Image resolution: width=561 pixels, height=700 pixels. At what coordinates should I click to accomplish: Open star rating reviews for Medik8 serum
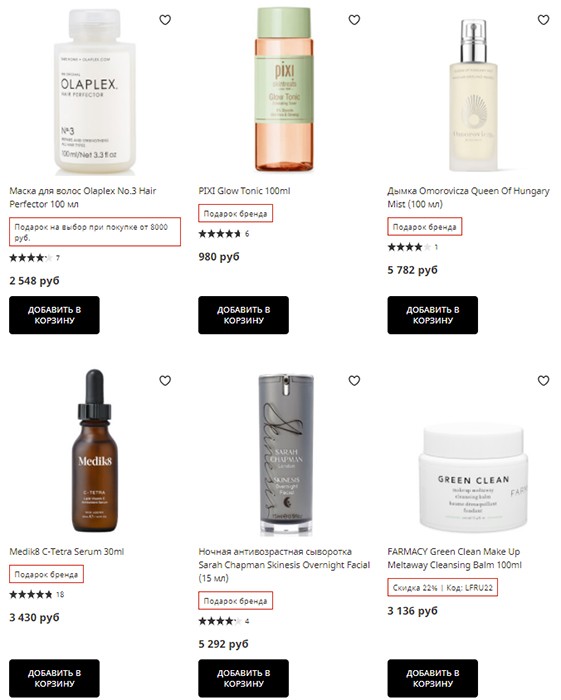37,594
